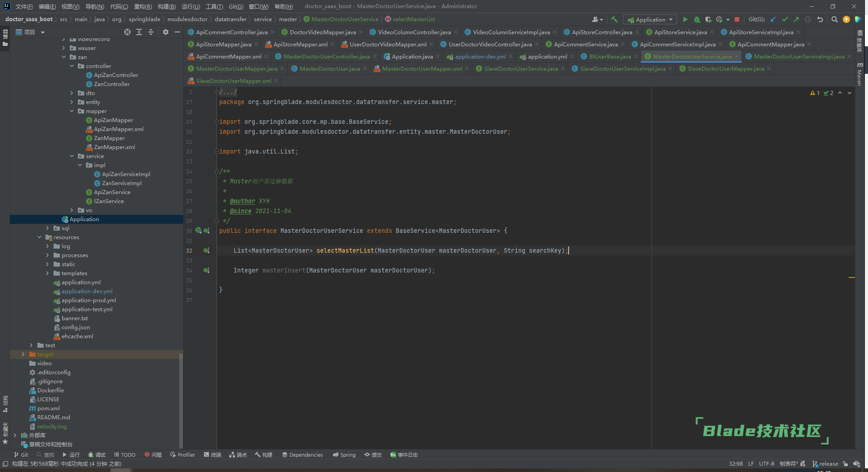Toggle the 问题 (Problems) tool window
This screenshot has width=868, height=472.
153,455
